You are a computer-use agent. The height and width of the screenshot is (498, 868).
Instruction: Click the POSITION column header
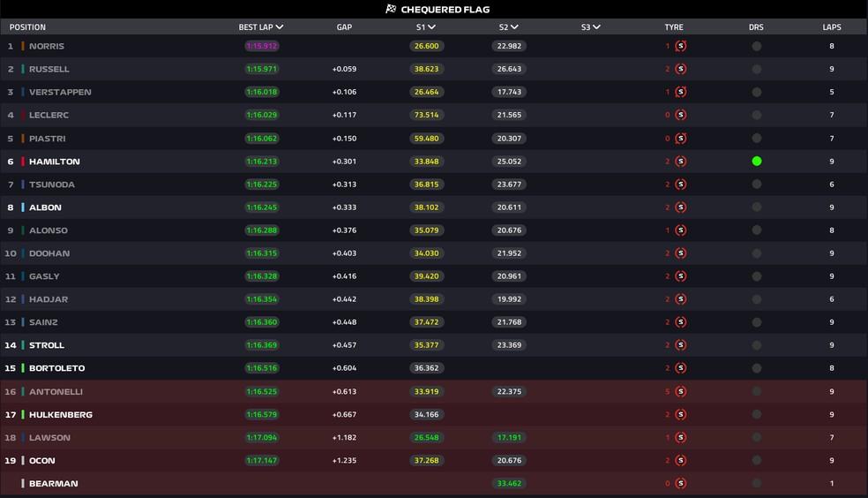(27, 27)
